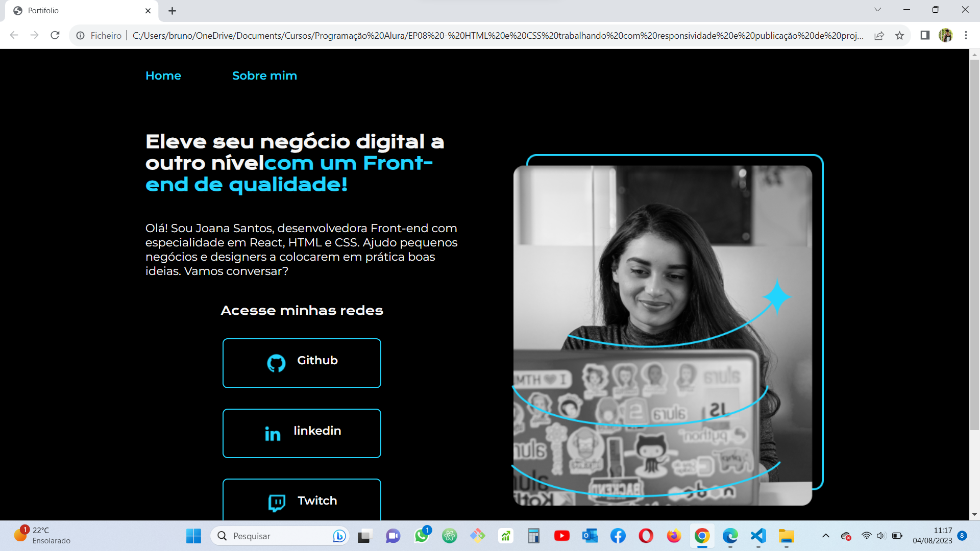980x551 pixels.
Task: Click the LinkedIn icon button
Action: [x=272, y=433]
